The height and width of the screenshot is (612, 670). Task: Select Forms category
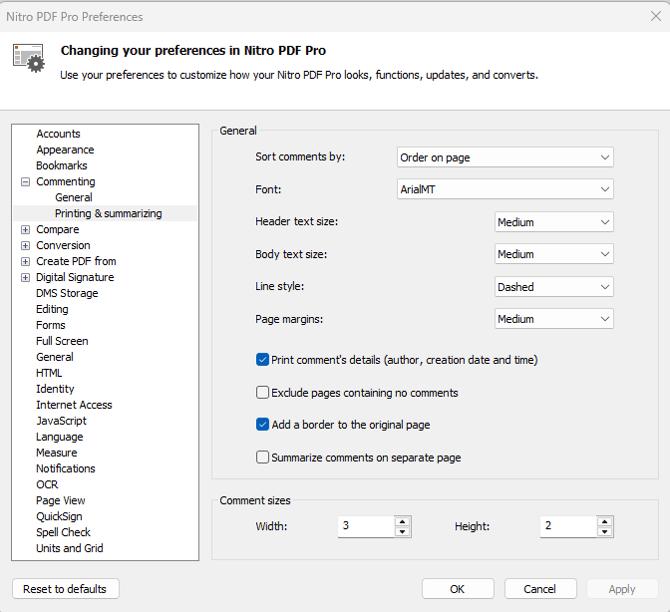50,325
